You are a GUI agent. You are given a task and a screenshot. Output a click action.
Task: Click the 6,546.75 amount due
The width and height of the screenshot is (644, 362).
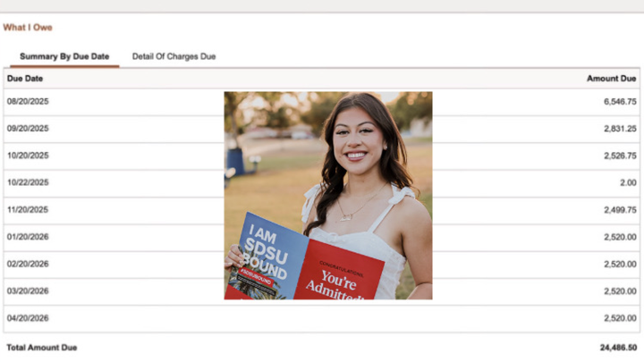click(x=620, y=102)
